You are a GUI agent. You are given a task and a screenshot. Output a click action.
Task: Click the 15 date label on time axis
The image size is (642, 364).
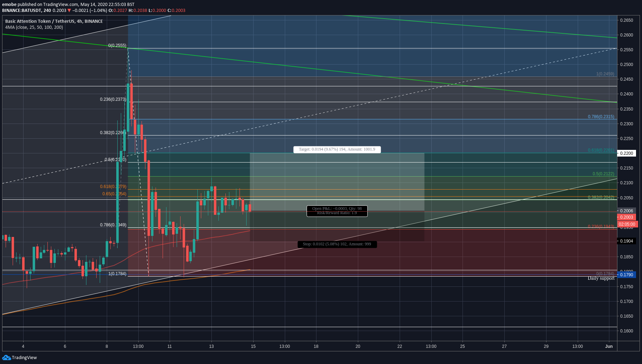[253, 346]
